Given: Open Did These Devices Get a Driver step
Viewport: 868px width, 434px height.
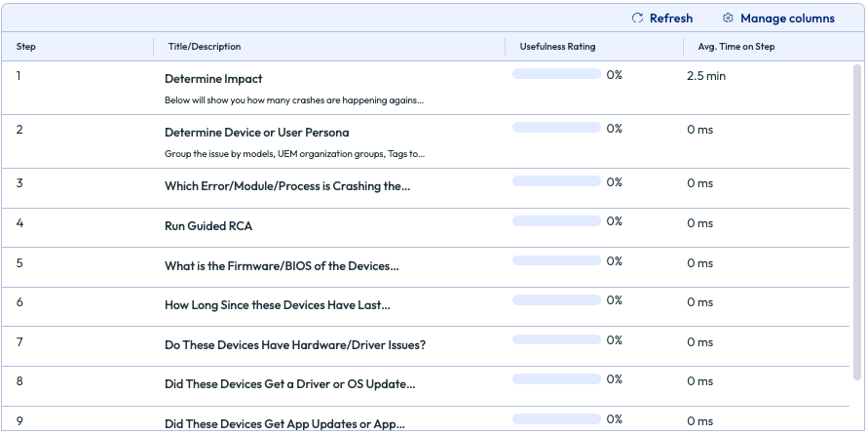Looking at the screenshot, I should coord(290,384).
